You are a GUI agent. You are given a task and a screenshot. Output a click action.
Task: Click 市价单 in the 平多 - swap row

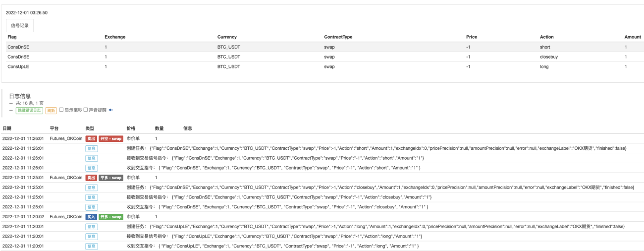coord(133,178)
